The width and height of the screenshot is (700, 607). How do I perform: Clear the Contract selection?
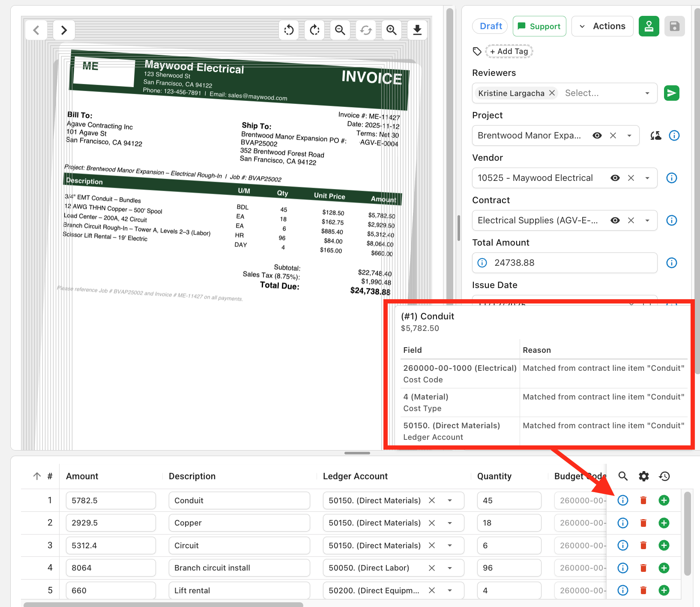[x=631, y=220]
